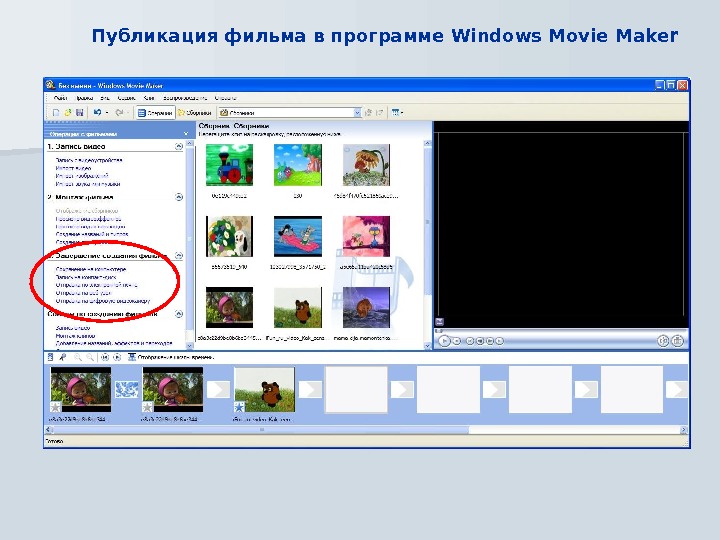Click the Импорт звука или музыки link

click(88, 184)
